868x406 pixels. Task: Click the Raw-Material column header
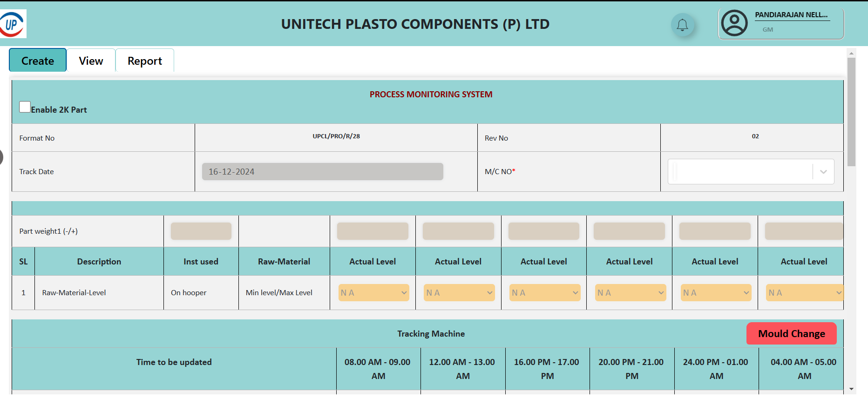click(284, 261)
